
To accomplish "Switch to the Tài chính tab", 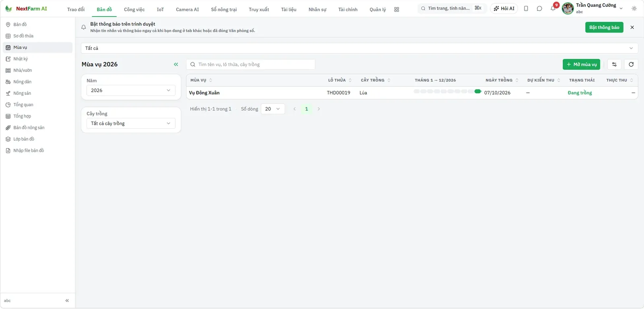I will point(348,9).
